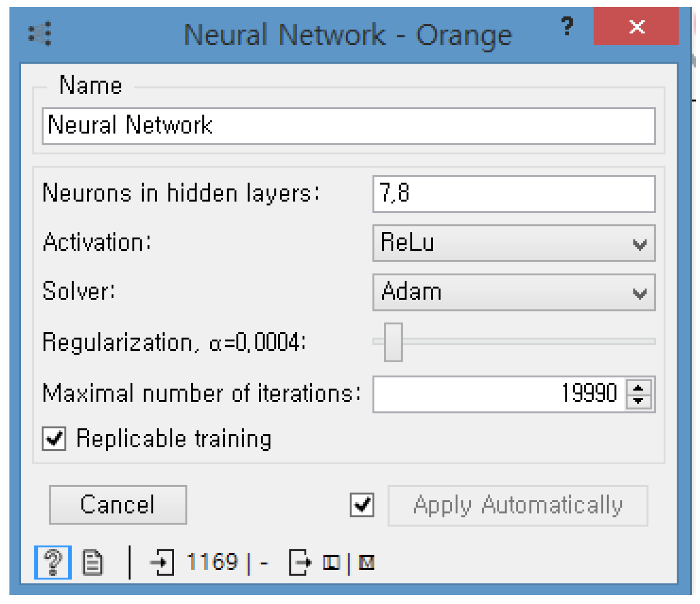Click the output arrow icon in status bar
The height and width of the screenshot is (604, 700).
pyautogui.click(x=300, y=563)
